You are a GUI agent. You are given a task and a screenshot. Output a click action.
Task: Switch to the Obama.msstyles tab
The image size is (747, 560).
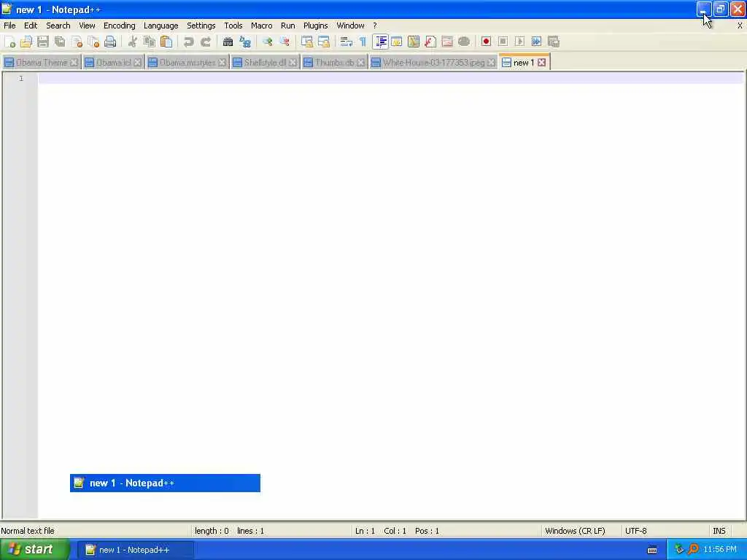click(x=187, y=63)
